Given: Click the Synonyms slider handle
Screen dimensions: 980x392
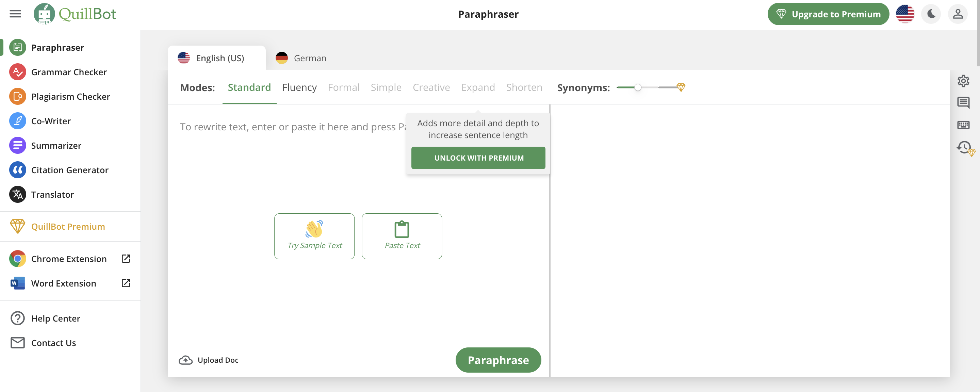Looking at the screenshot, I should coord(638,87).
